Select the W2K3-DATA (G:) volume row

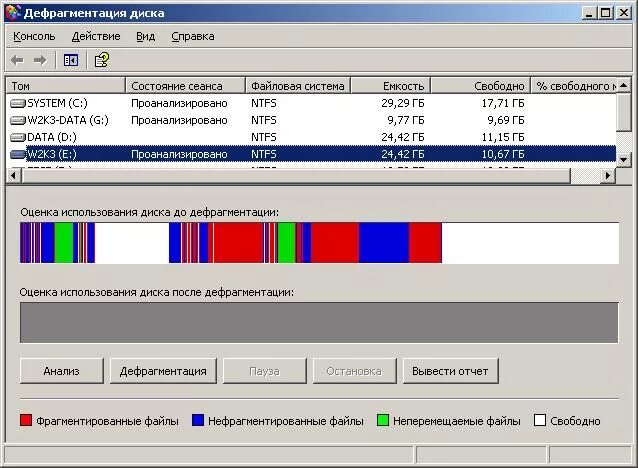click(x=311, y=120)
